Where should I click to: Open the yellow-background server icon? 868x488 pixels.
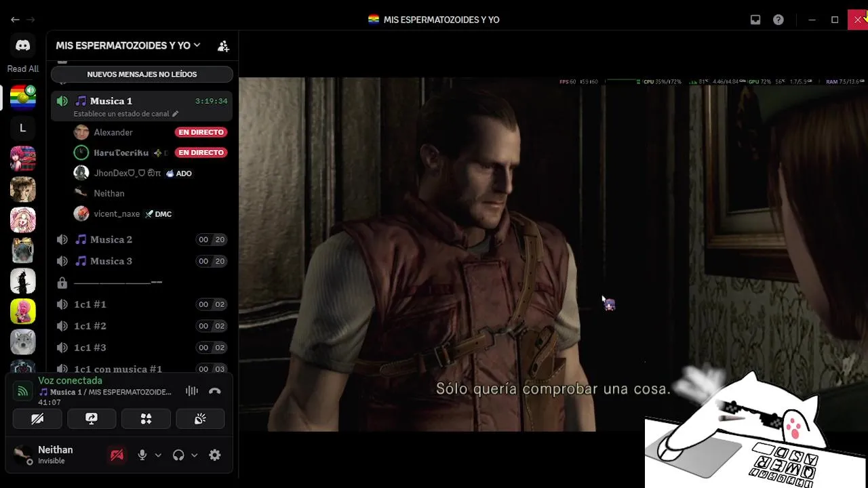tap(22, 311)
